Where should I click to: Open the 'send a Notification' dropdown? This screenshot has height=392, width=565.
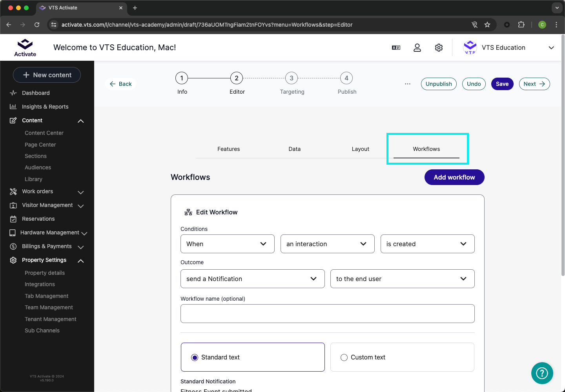(x=252, y=279)
